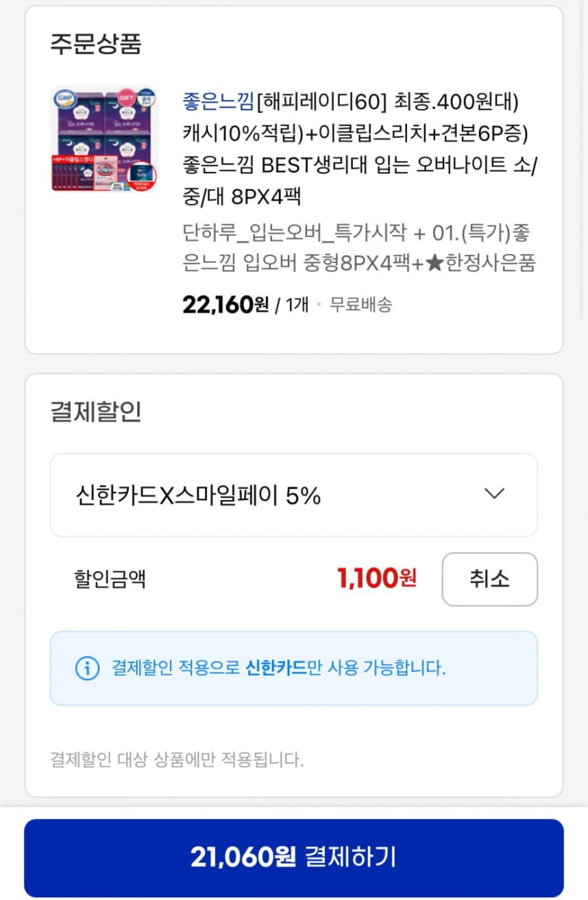Click the info icon in the blue notice

coord(87,668)
